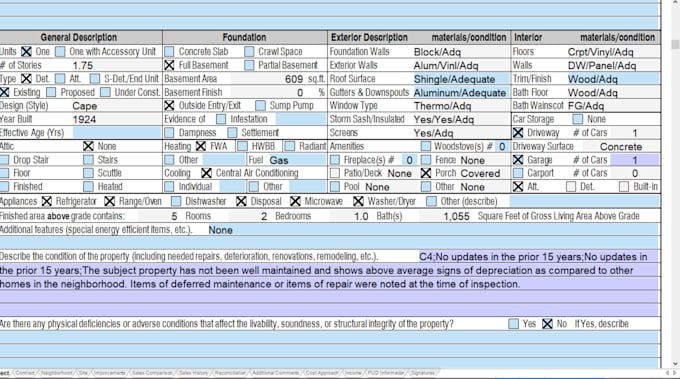Screen dimensions: 680x379
Task: Check the Dishwasher appliance box
Action: [176, 201]
